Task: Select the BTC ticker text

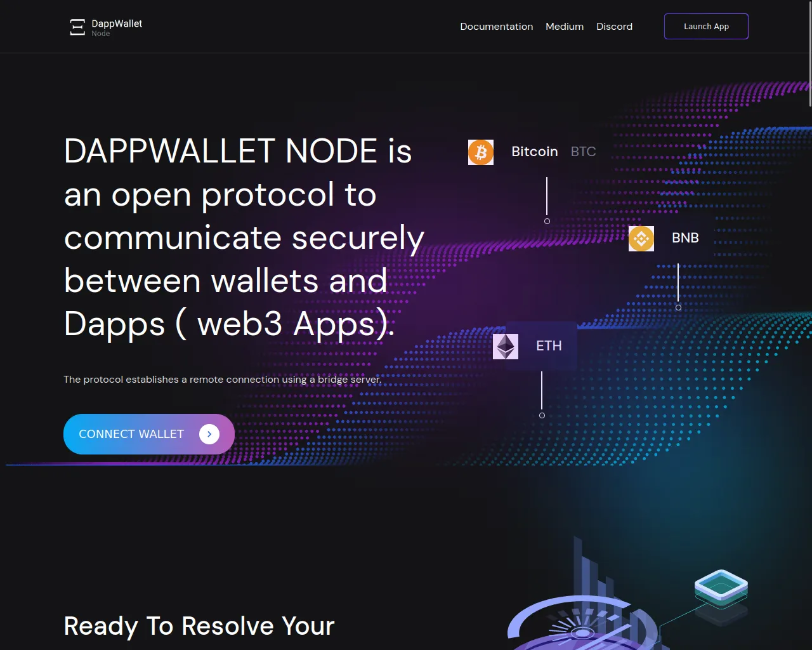Action: point(583,152)
